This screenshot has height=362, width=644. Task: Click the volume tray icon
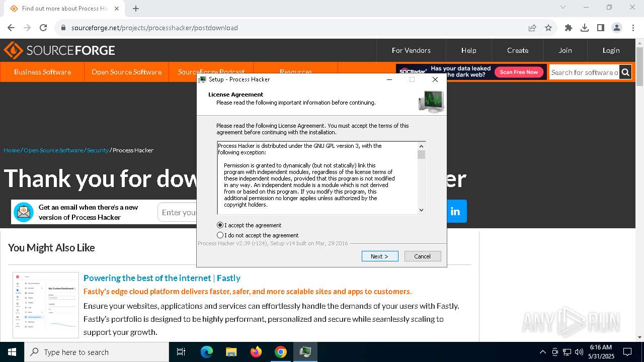(x=579, y=352)
